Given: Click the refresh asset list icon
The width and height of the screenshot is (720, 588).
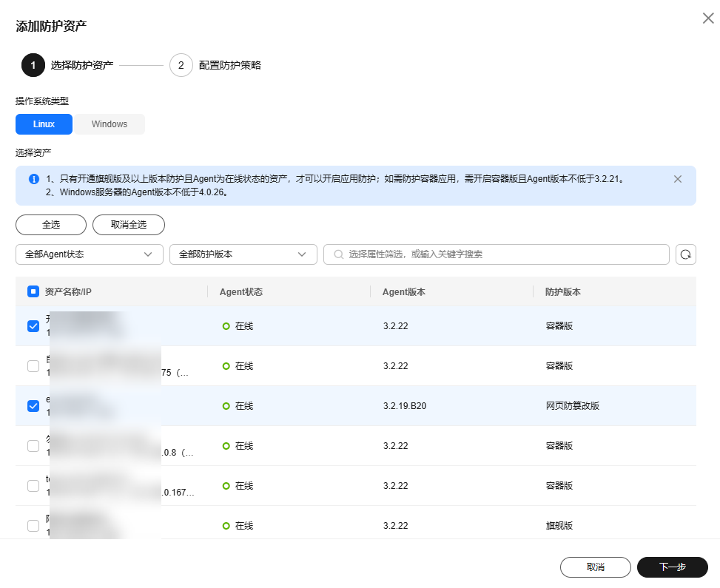Looking at the screenshot, I should 686,254.
